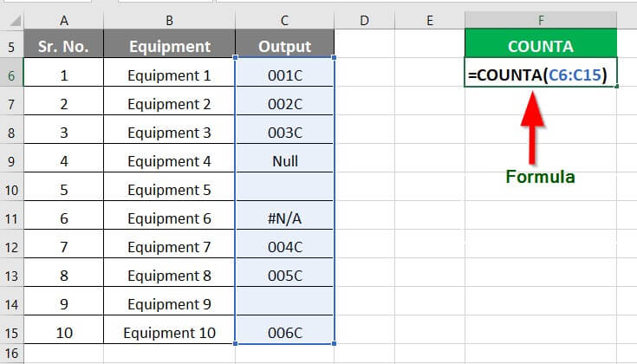Select row 6 header
637x364 pixels.
(x=11, y=75)
